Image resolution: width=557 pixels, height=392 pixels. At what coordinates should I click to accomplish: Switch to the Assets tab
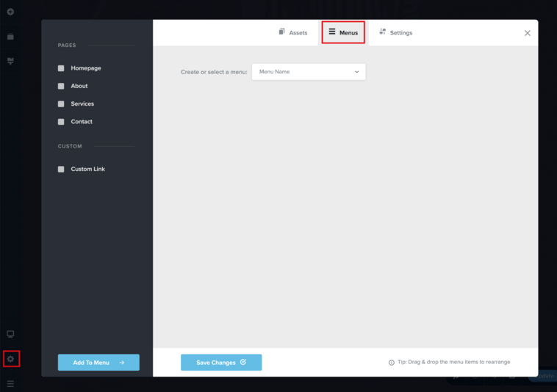293,32
